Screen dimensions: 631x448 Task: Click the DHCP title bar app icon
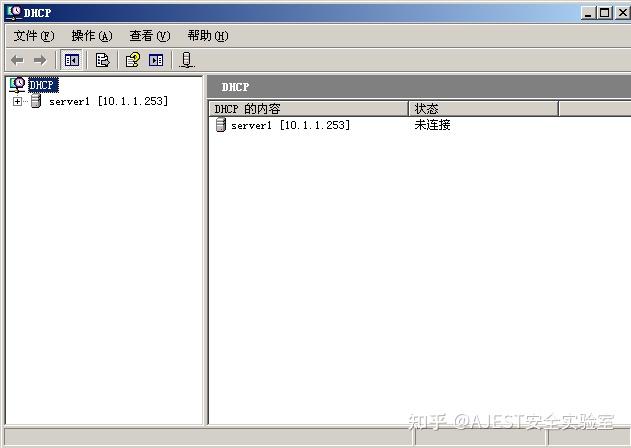pyautogui.click(x=14, y=13)
